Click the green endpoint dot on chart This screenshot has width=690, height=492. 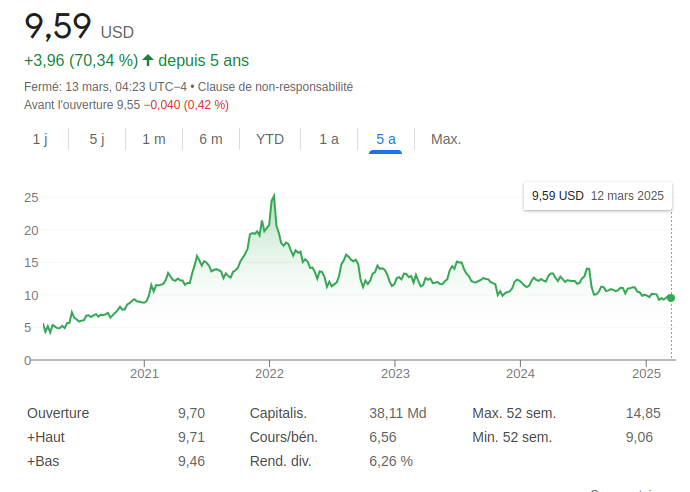click(670, 298)
